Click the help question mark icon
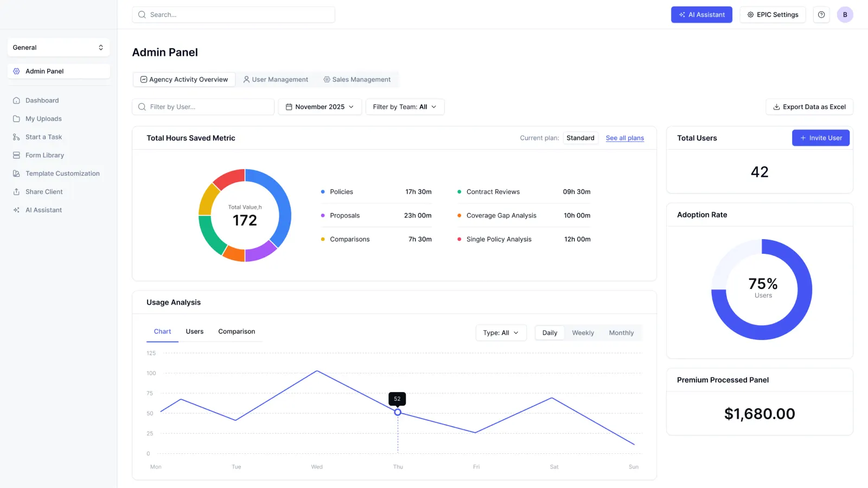This screenshot has height=488, width=868. (821, 15)
